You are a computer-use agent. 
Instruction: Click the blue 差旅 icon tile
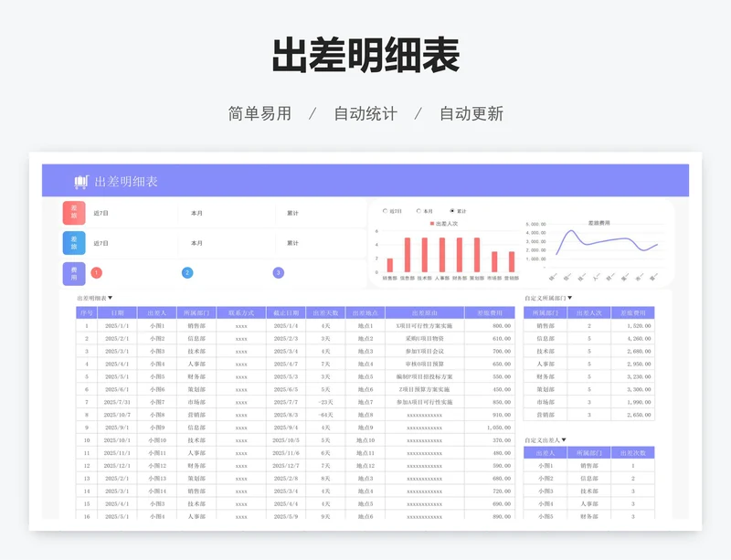(74, 243)
